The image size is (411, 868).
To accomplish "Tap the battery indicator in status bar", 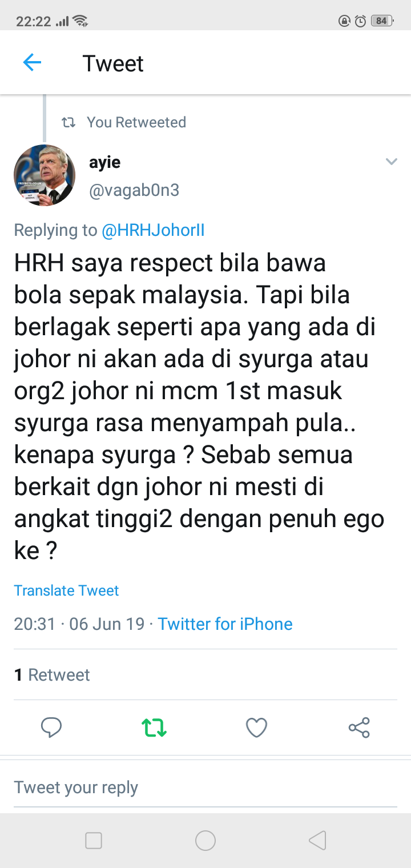I will (381, 21).
